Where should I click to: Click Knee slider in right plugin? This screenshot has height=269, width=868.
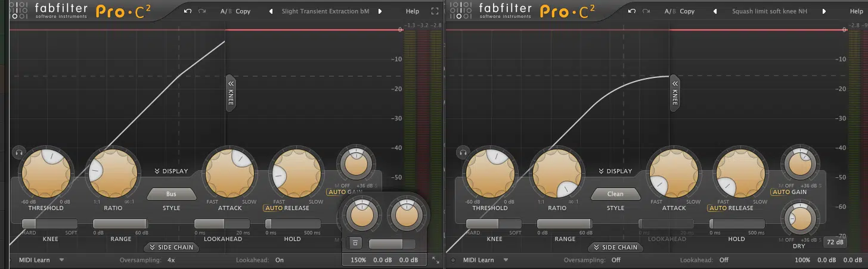(494, 224)
